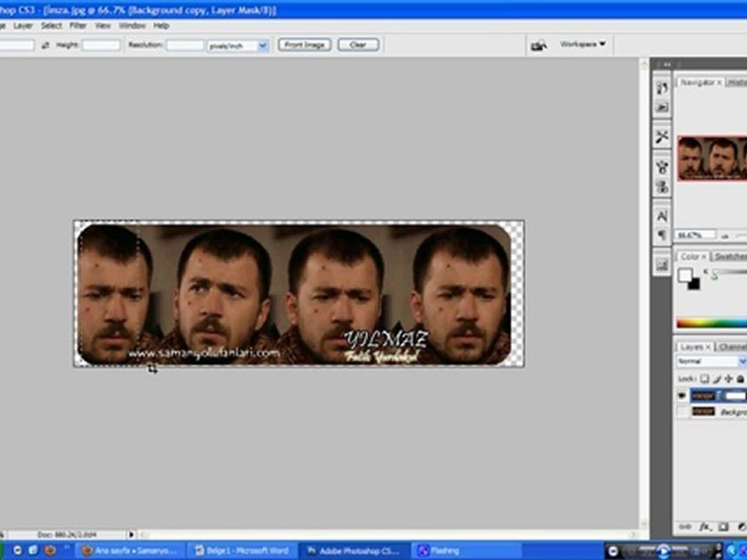Click the new adjustment layer icon

[742, 527]
